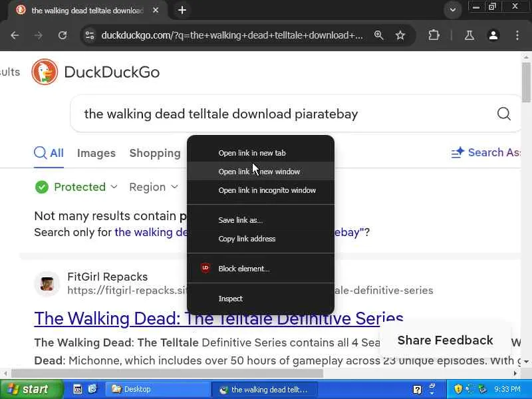Click the horizontal scrollbar right arrow
The height and width of the screenshot is (399, 532).
(x=515, y=374)
